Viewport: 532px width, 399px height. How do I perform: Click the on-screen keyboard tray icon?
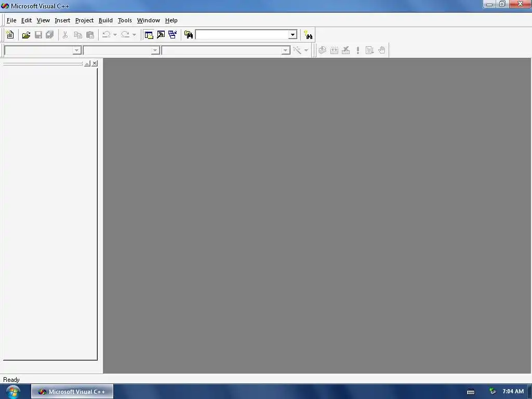tap(471, 392)
